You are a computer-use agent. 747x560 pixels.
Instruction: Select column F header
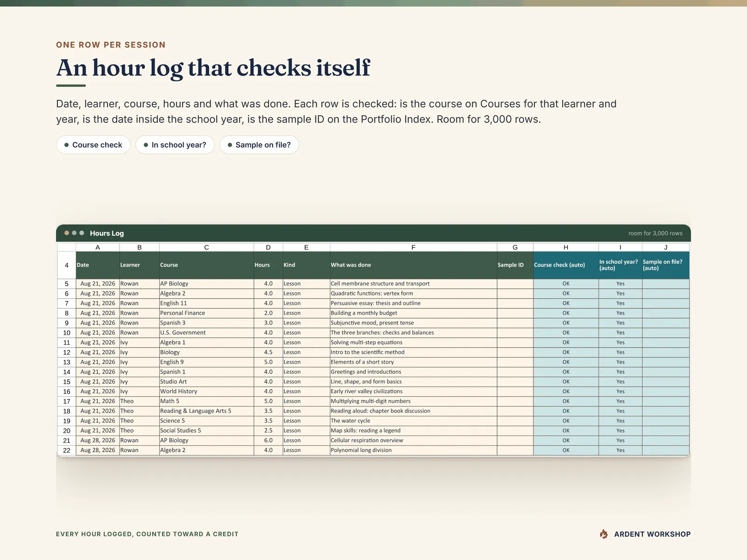point(413,247)
